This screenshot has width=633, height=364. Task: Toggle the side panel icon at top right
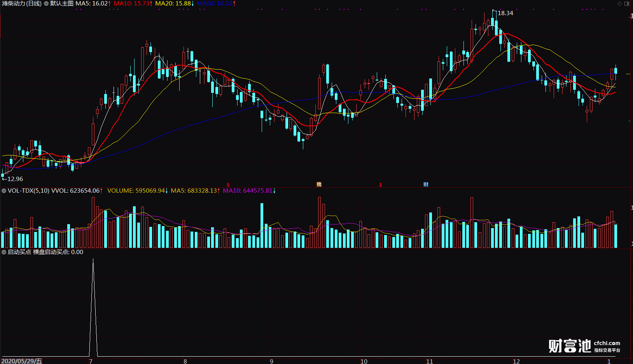[x=627, y=3]
